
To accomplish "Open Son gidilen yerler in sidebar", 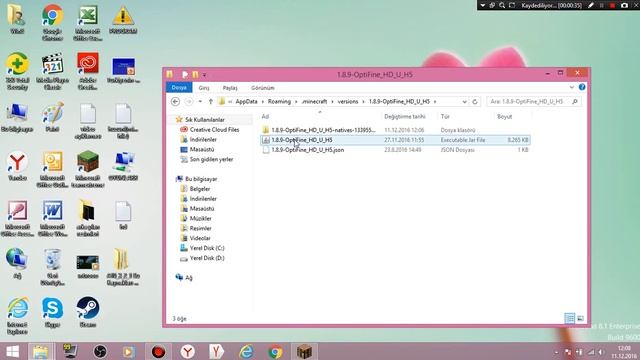I will pyautogui.click(x=207, y=159).
